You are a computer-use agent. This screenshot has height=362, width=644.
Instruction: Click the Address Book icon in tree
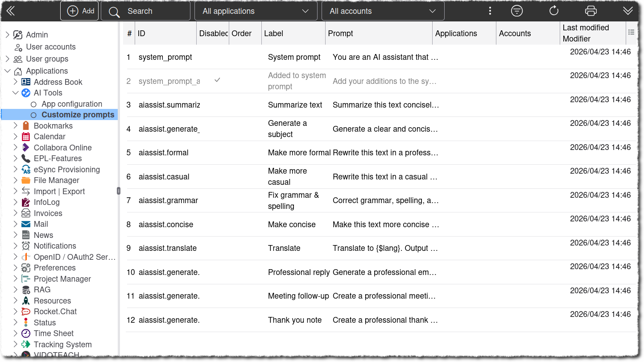click(x=26, y=82)
